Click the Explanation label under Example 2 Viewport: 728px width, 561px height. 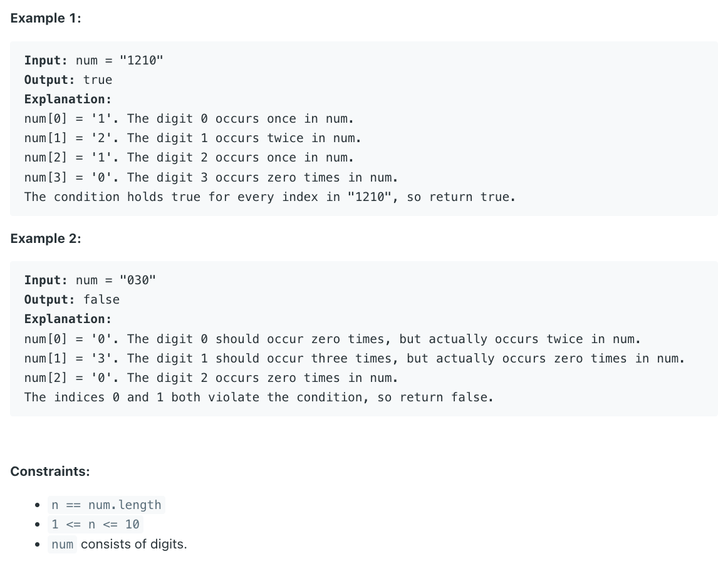click(x=68, y=319)
